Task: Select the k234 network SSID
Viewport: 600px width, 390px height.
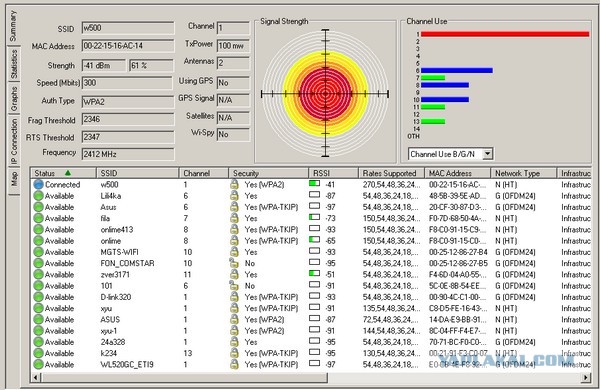Action: 108,353
